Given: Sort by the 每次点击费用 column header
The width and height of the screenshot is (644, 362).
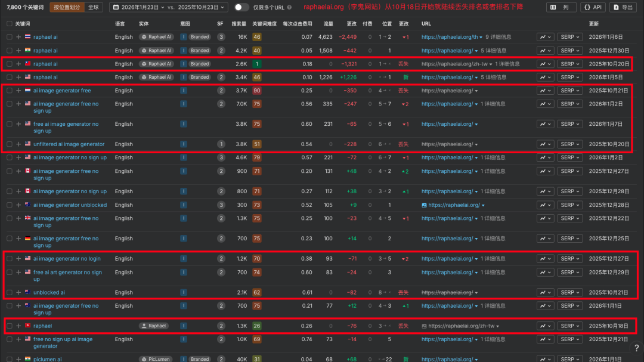Looking at the screenshot, I should point(298,24).
